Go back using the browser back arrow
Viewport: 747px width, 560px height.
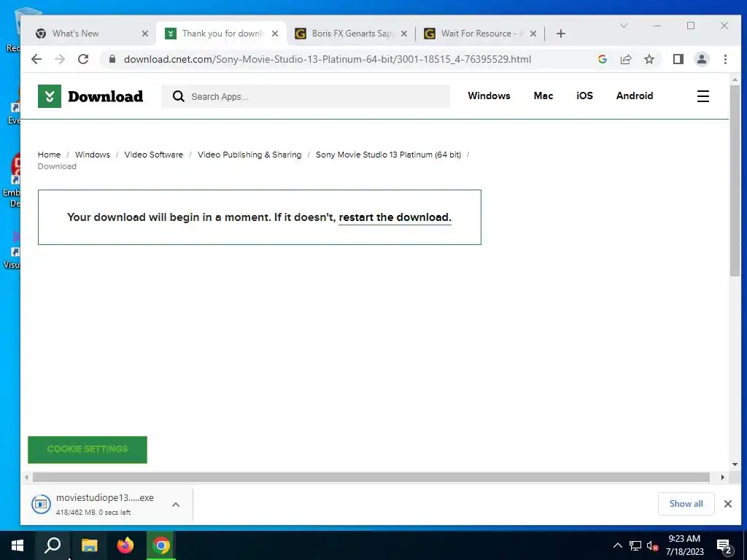(36, 59)
